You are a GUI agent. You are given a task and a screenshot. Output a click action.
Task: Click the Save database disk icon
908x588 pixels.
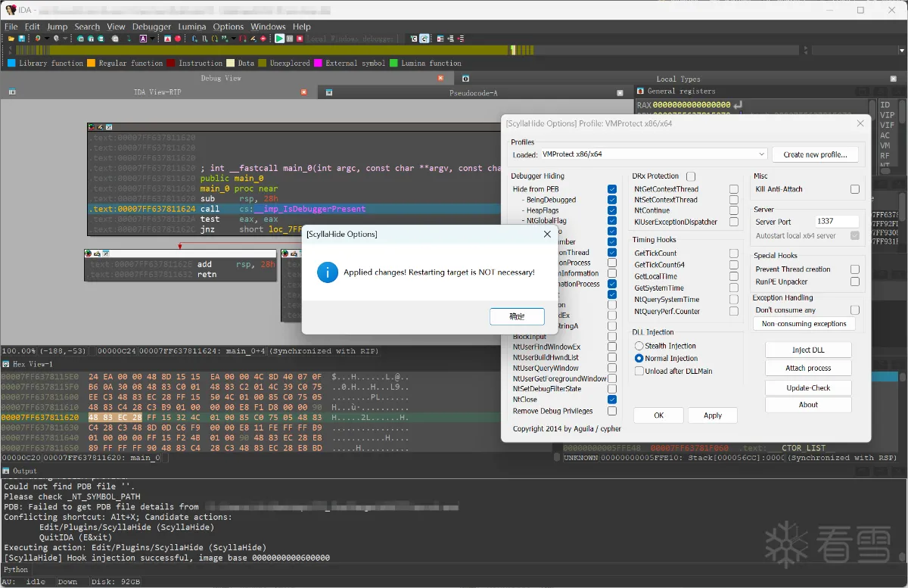coord(21,39)
